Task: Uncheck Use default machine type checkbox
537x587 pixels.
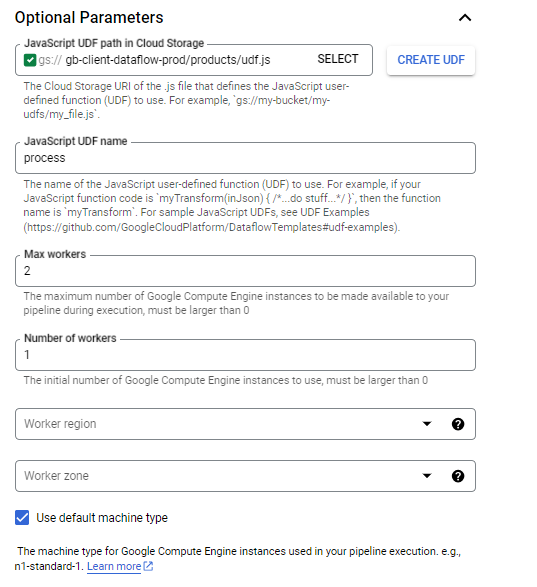Action: pyautogui.click(x=22, y=518)
